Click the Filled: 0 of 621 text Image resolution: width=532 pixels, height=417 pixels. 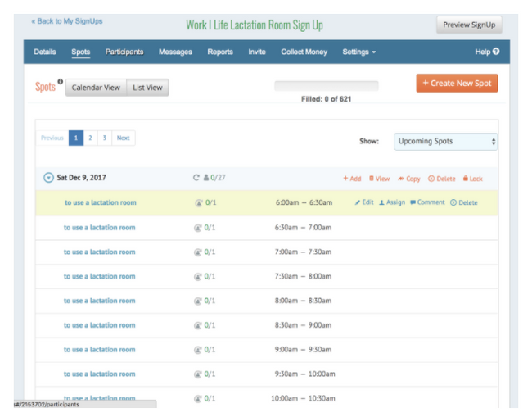(326, 99)
